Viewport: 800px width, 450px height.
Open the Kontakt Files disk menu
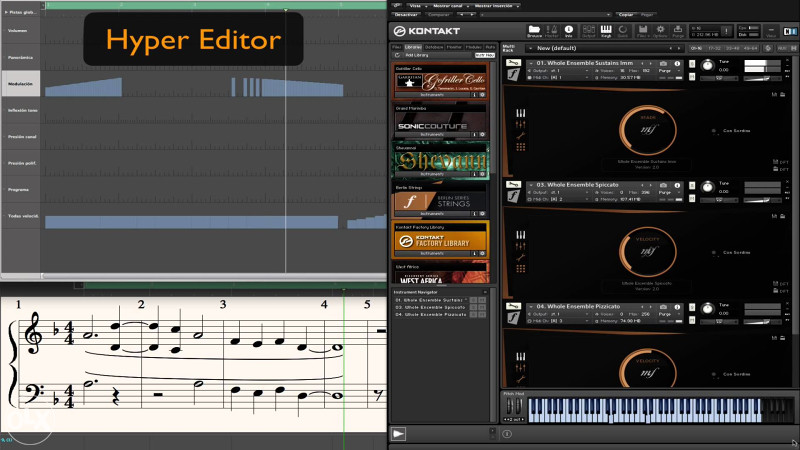coord(643,31)
